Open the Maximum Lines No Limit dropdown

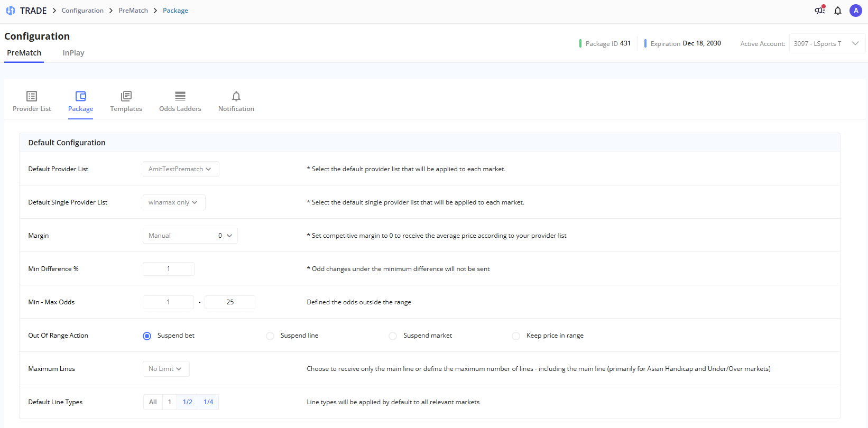pyautogui.click(x=166, y=369)
